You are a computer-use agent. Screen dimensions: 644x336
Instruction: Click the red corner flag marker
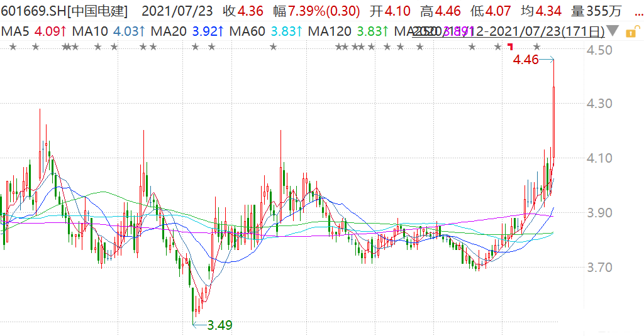(x=511, y=46)
